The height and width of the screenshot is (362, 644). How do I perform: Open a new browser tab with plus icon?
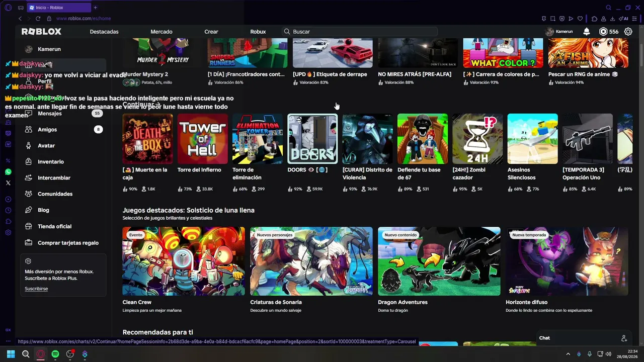[x=95, y=8]
